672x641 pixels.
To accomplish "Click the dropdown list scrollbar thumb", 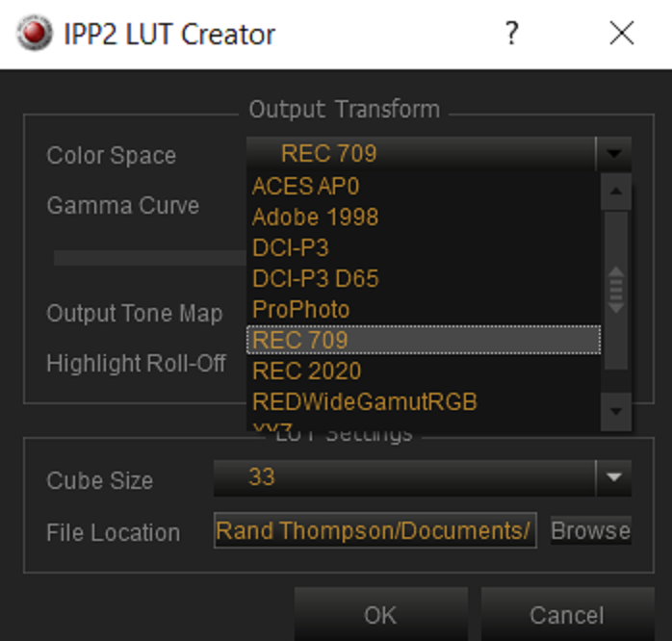I will 616,290.
